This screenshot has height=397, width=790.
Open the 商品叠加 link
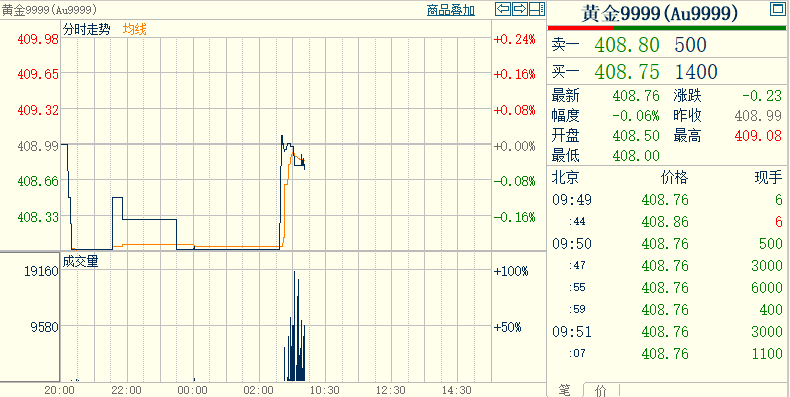coord(450,10)
